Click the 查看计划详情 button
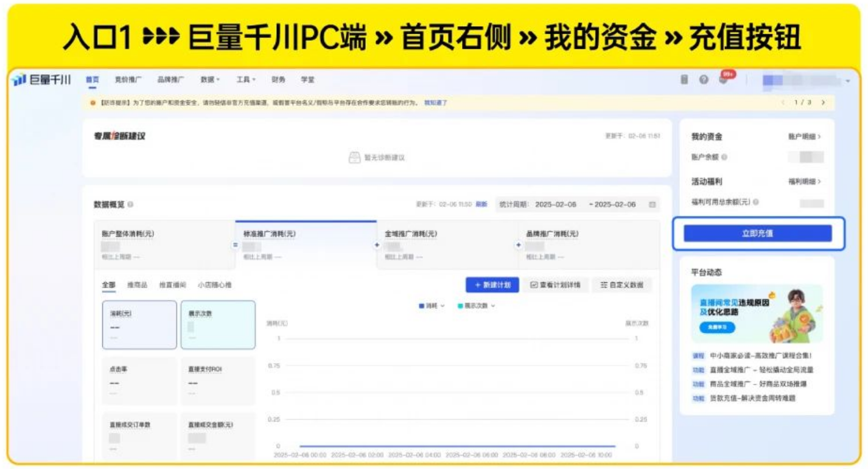This screenshot has width=868, height=469. (555, 285)
